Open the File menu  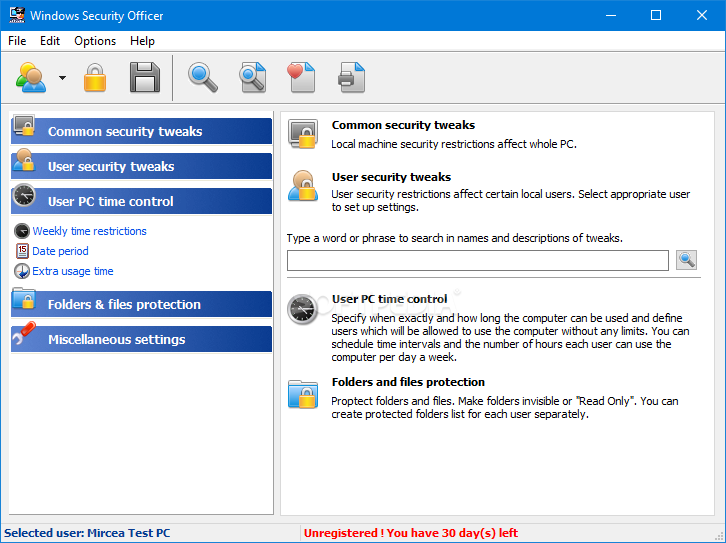click(x=17, y=41)
